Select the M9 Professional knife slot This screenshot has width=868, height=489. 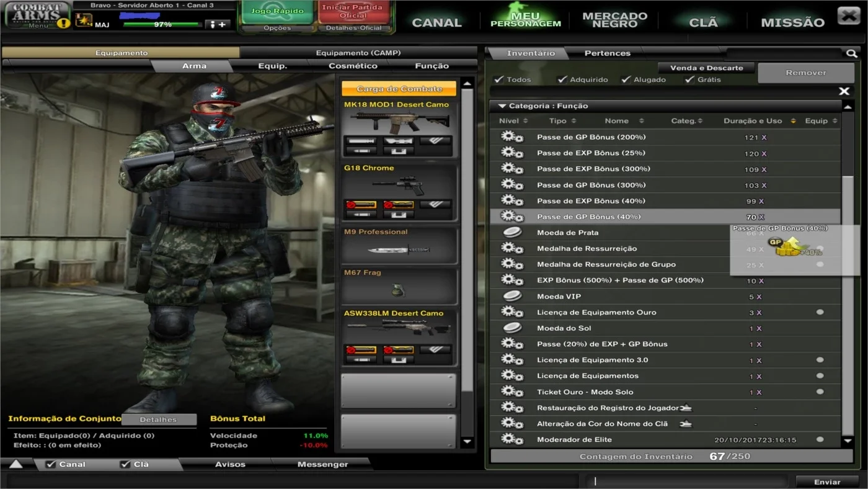(399, 246)
